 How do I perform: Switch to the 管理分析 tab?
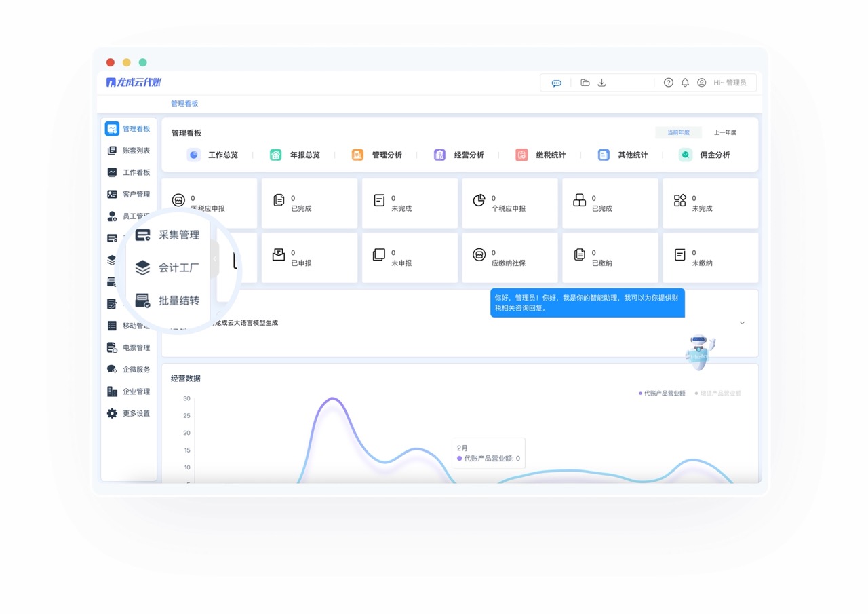point(376,155)
